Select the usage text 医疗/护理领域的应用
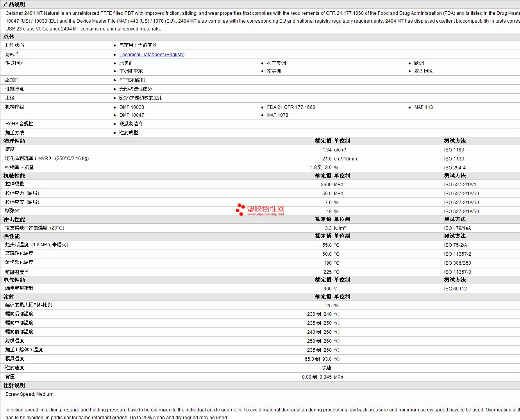The height and width of the screenshot is (420, 520). (141, 98)
